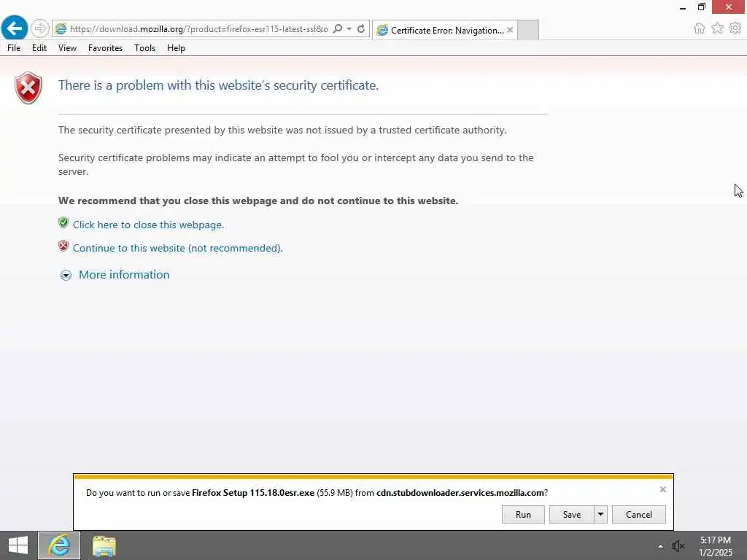
Task: Select the Certificate Error: Navigation tab
Action: click(x=444, y=30)
